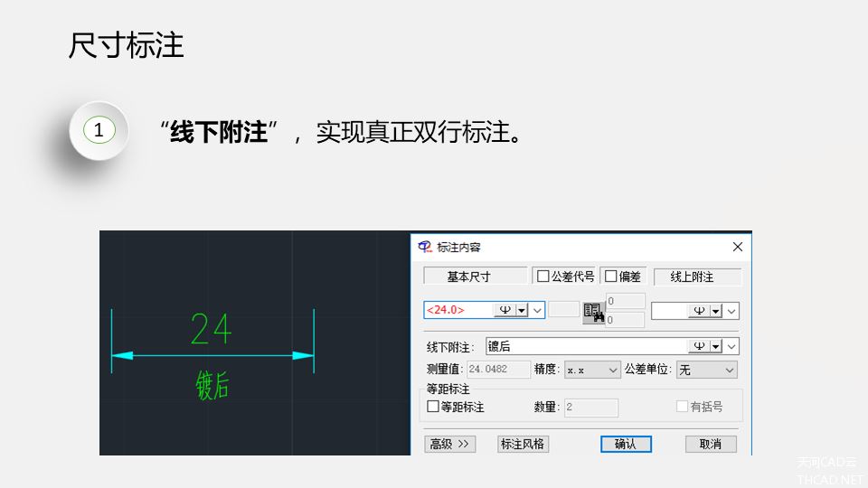Open the 公差单位 dropdown showing 无
868x488 pixels.
pos(707,370)
